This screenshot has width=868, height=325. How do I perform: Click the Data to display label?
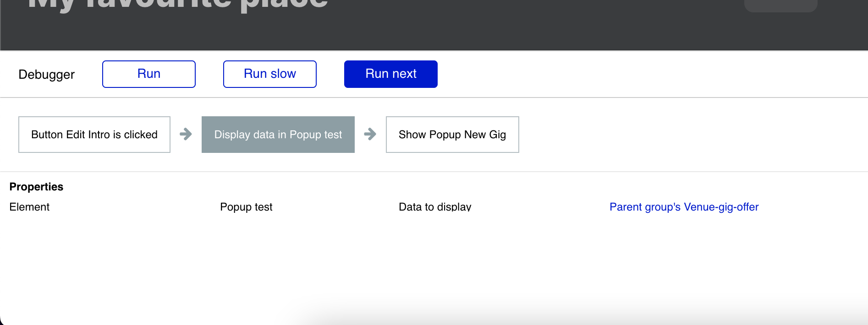[435, 207]
